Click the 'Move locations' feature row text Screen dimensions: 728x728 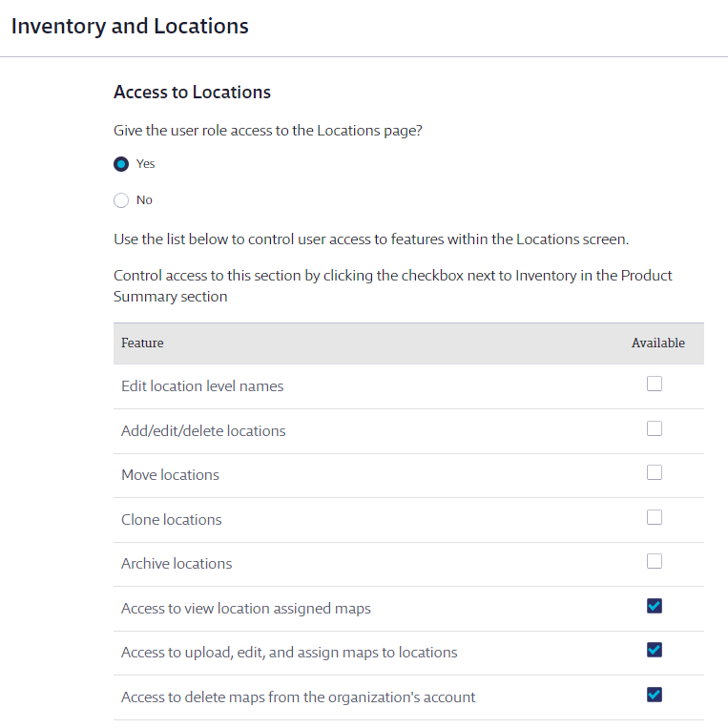pyautogui.click(x=170, y=475)
